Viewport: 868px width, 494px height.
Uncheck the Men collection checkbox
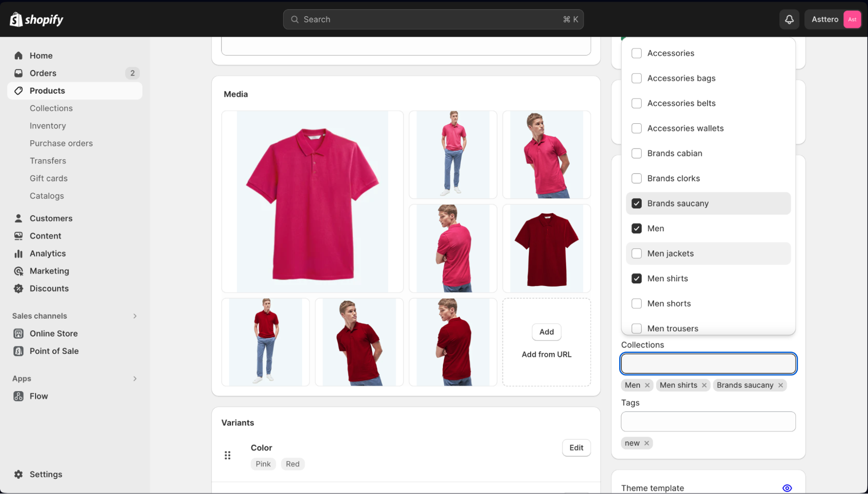tap(637, 228)
